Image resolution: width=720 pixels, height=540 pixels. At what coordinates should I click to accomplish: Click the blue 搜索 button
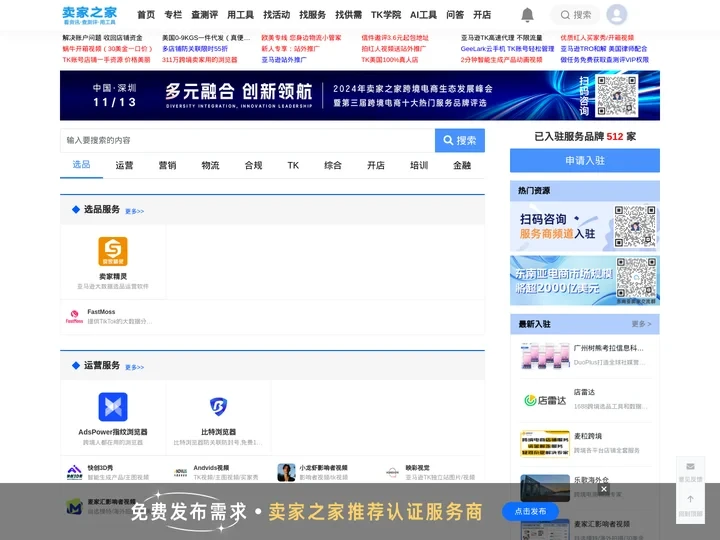click(460, 140)
